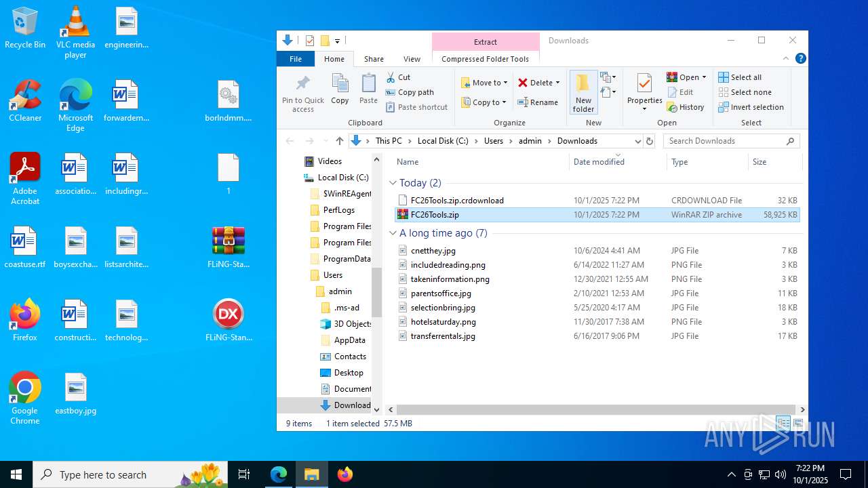Open Compressed Folder Tools tab
The width and height of the screenshot is (868, 488).
[485, 59]
